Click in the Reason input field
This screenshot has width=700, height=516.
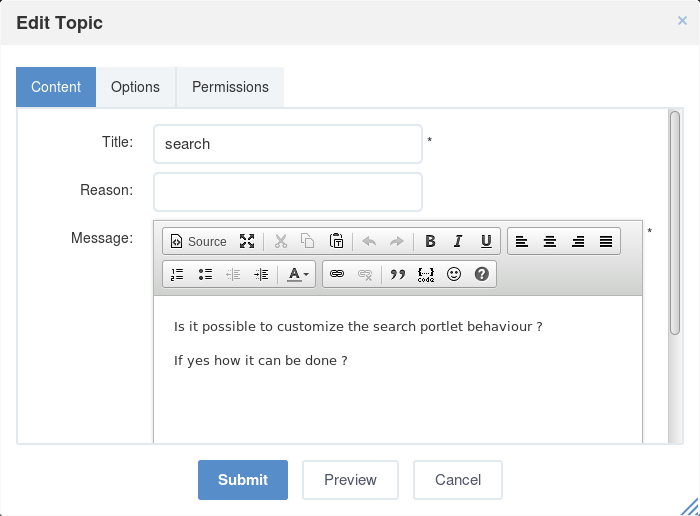pos(288,192)
